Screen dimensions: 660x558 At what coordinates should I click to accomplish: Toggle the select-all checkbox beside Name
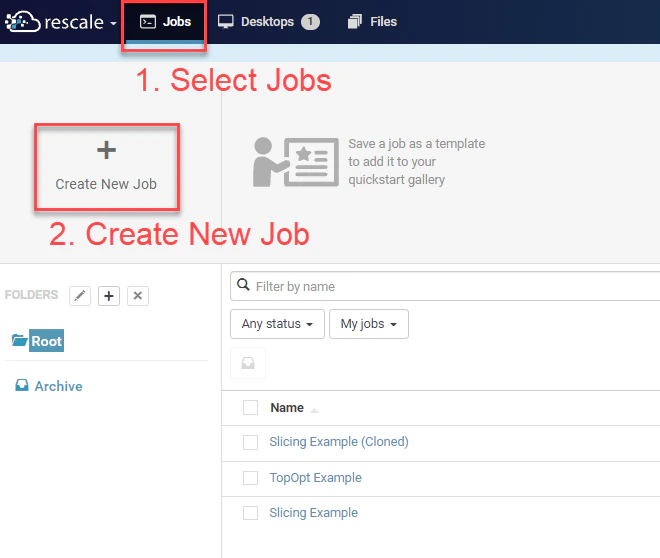pyautogui.click(x=250, y=408)
